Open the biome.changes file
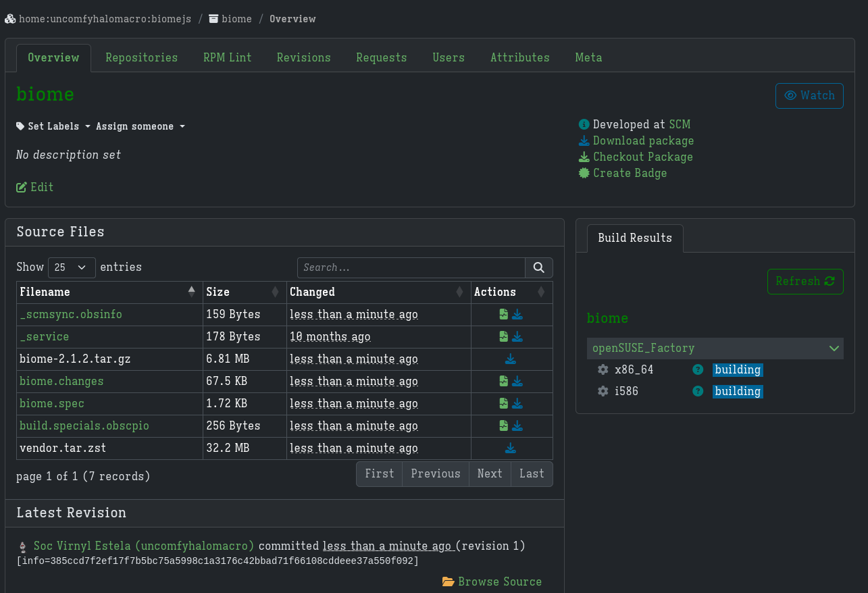The image size is (868, 593). [61, 381]
